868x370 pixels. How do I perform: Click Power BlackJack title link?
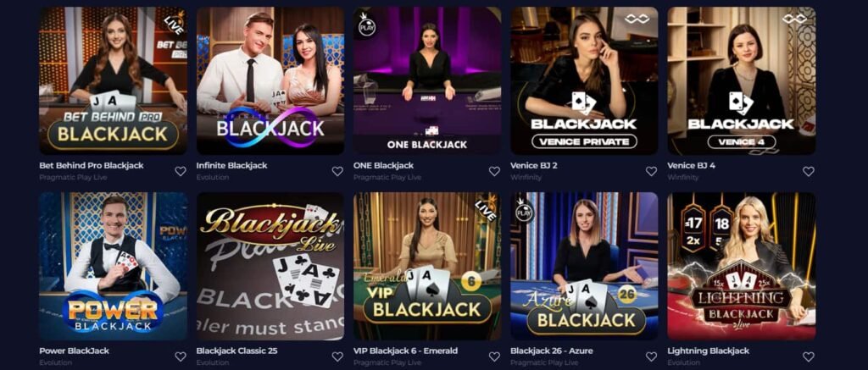coord(75,351)
